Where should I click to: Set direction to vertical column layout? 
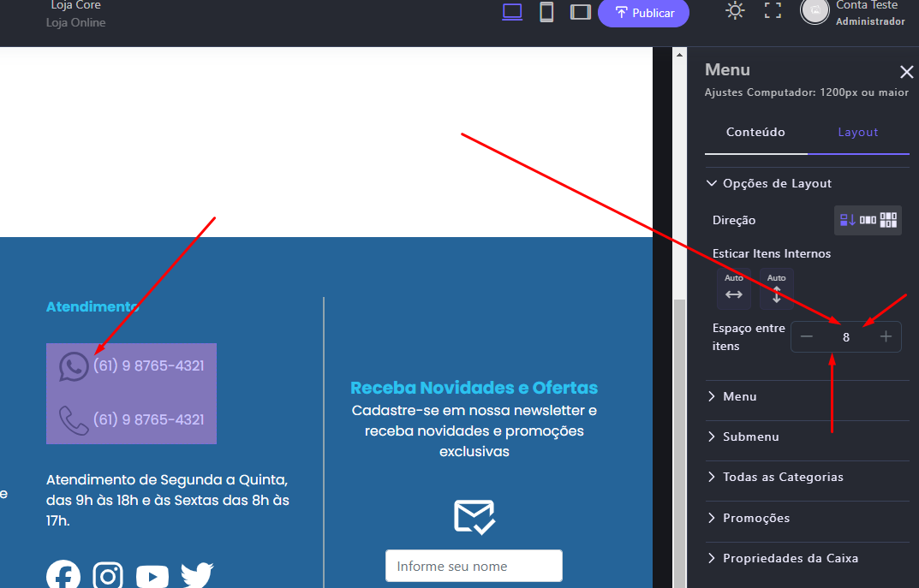tap(848, 220)
